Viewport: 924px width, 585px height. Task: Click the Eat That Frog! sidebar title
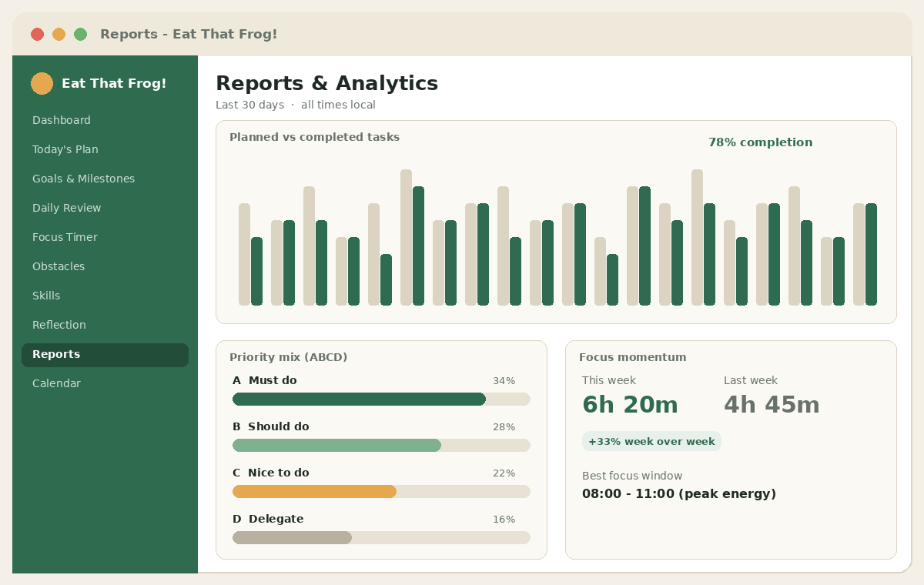tap(114, 83)
